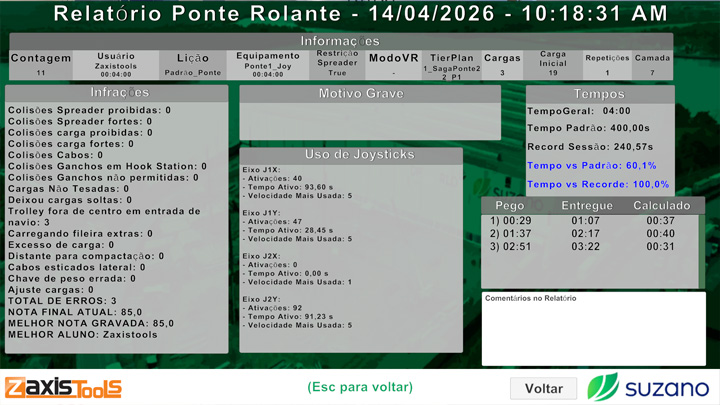The height and width of the screenshot is (405, 720).
Task: Click 'Colisões carga fortes: 0' line
Action: (x=71, y=144)
